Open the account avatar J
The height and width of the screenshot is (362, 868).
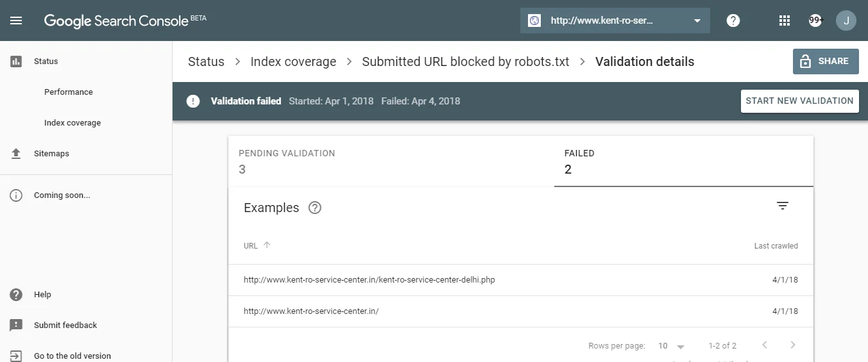click(846, 21)
